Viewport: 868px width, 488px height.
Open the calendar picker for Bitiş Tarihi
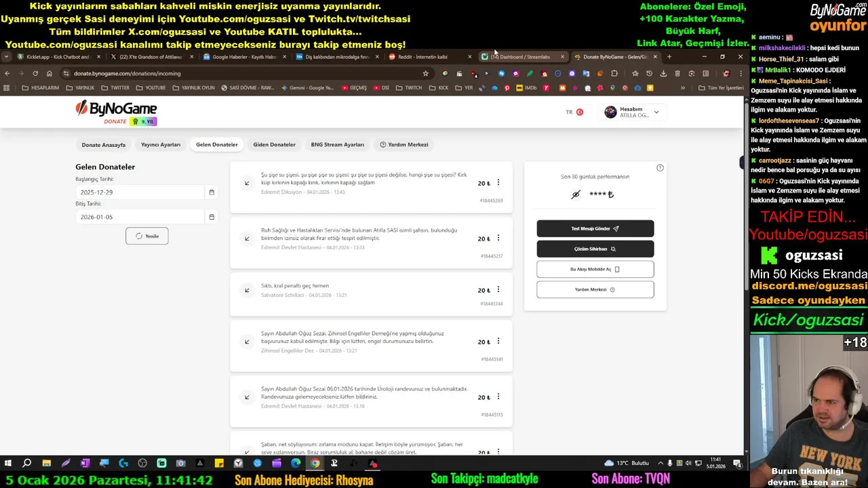click(x=212, y=217)
